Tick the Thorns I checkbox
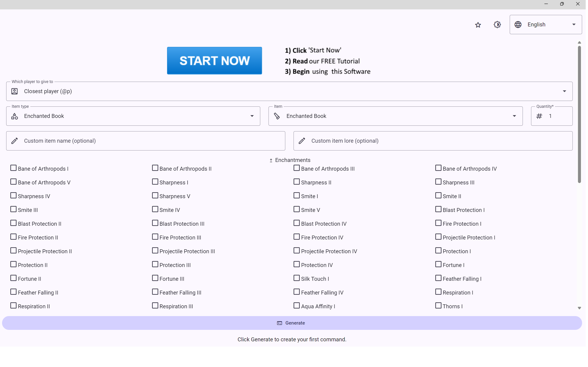This screenshot has width=588, height=367. (438, 306)
